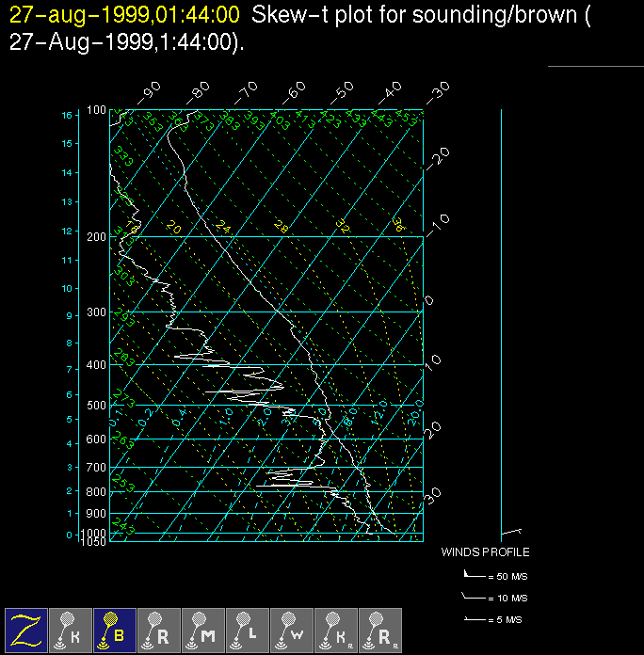The image size is (644, 655).
Task: Select the K balloon sounding icon
Action: pyautogui.click(x=72, y=630)
